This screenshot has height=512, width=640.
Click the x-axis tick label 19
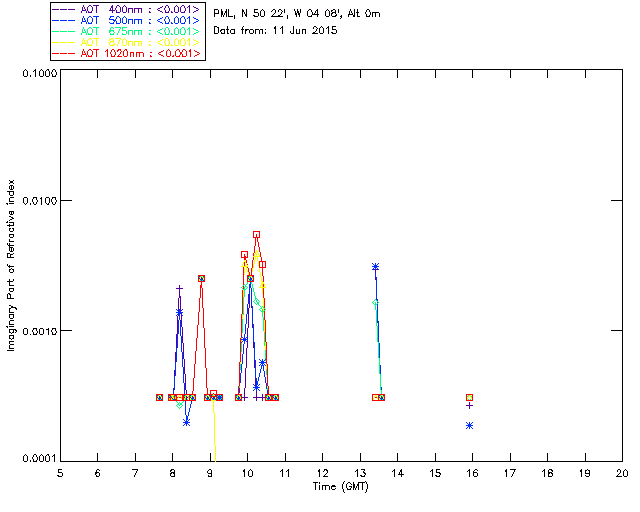coord(585,473)
